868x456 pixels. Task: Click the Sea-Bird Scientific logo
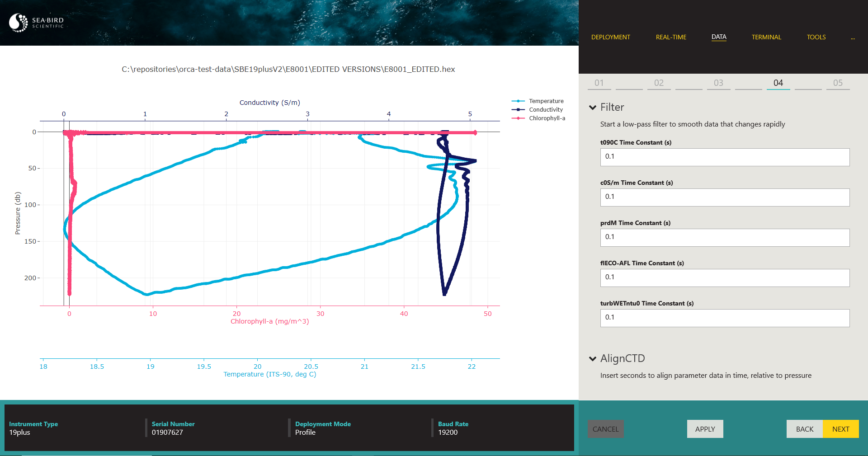point(37,23)
